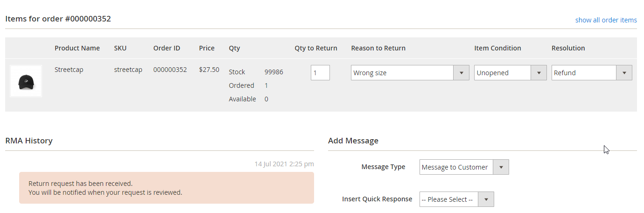Open the Message Type 'Message to Customer' dropdown
This screenshot has width=644, height=213.
tap(464, 167)
